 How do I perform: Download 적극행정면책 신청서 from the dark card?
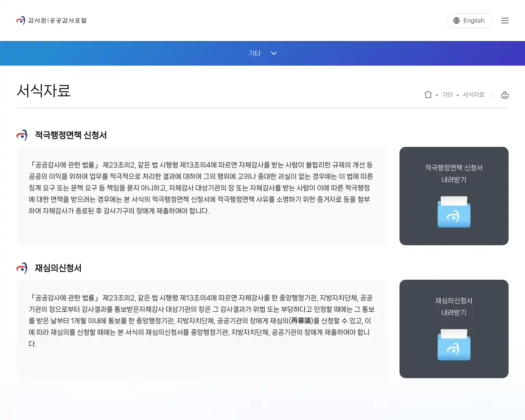coord(454,196)
